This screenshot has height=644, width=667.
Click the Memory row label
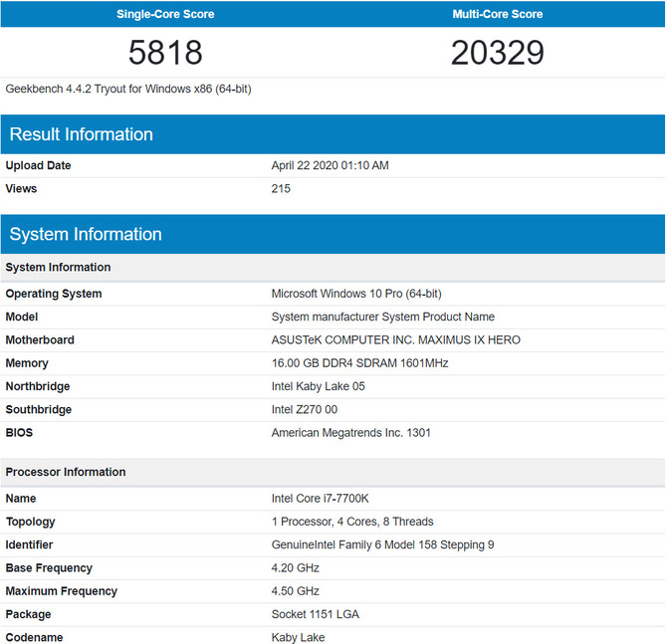click(x=27, y=363)
